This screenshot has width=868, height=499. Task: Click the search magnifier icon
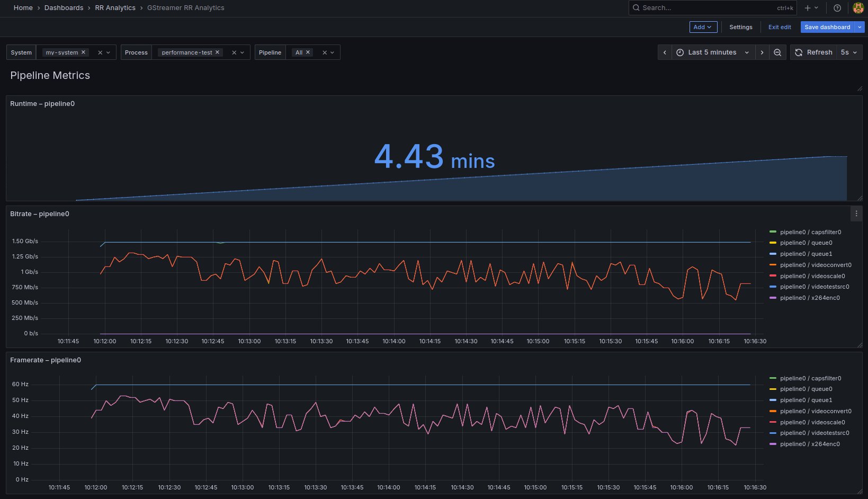[636, 8]
